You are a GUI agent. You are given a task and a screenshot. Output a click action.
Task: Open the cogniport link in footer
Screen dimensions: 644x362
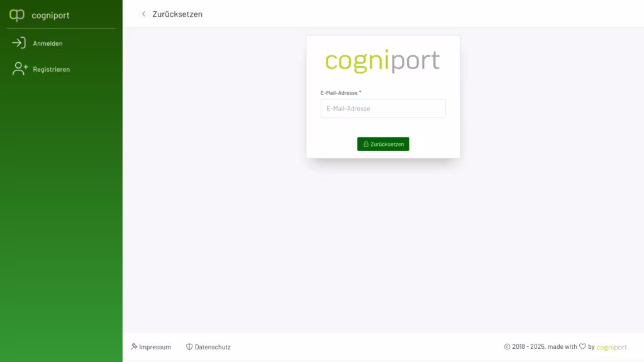click(611, 347)
